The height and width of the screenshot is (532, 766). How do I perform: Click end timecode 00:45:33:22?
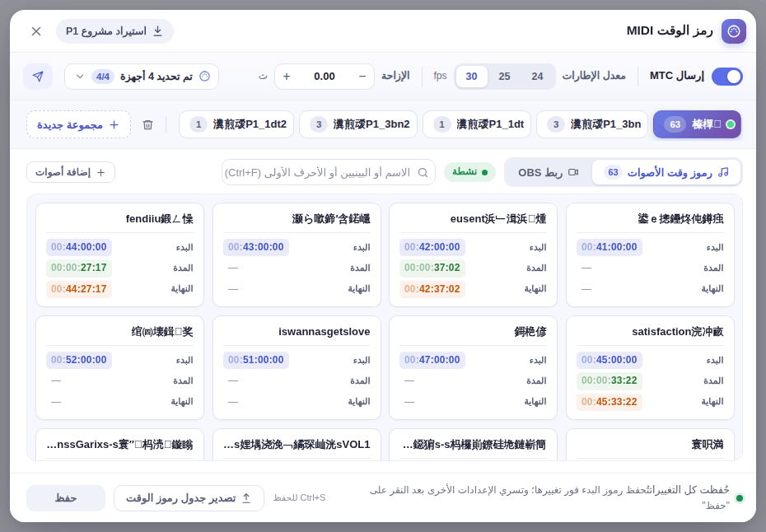click(610, 402)
